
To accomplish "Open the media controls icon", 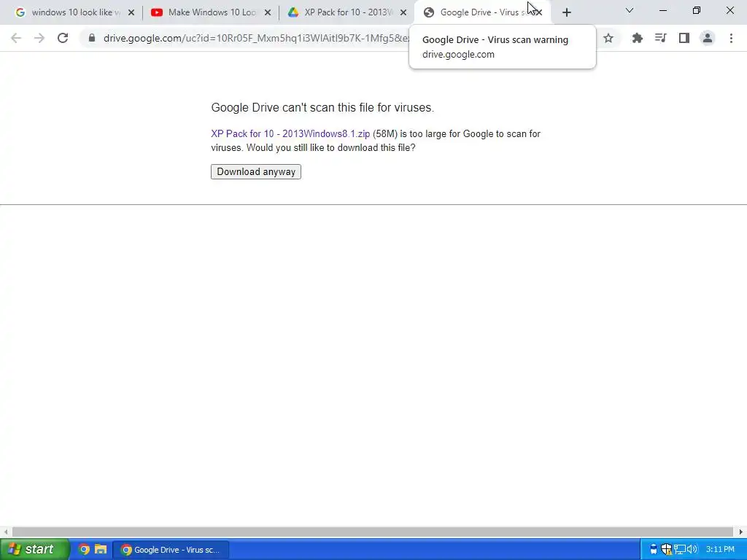I will (660, 38).
